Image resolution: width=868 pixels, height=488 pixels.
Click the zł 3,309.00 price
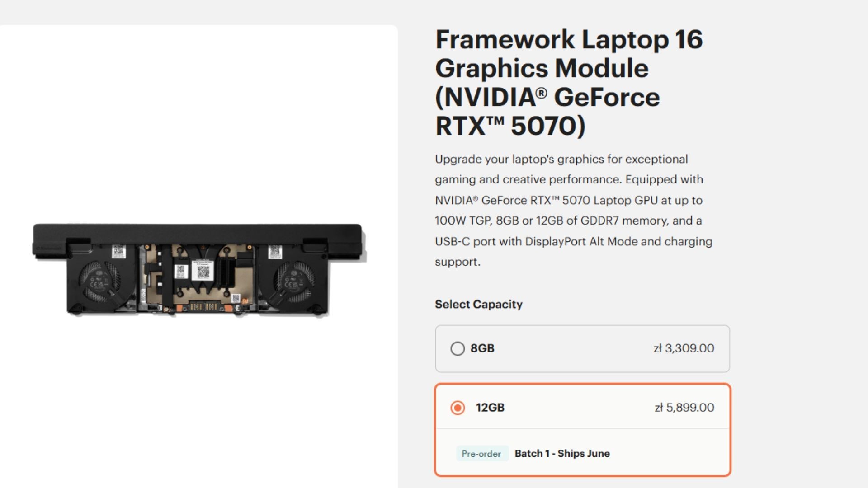click(x=684, y=348)
